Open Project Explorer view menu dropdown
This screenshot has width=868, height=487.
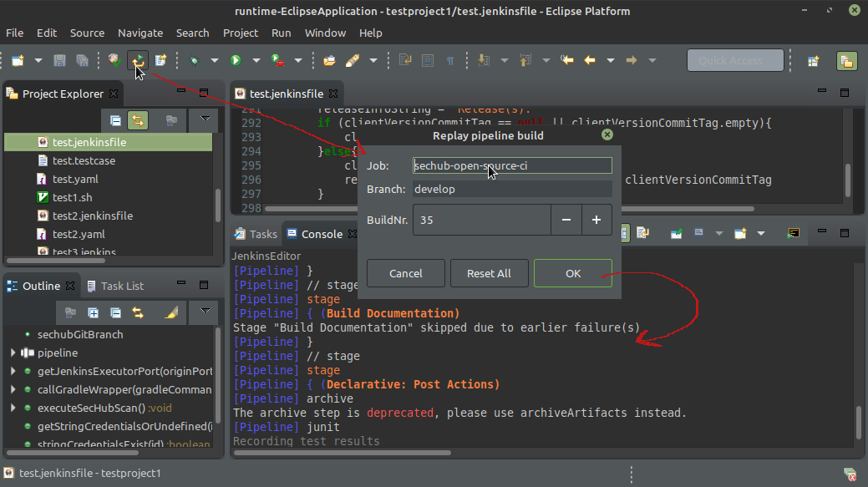click(x=205, y=119)
